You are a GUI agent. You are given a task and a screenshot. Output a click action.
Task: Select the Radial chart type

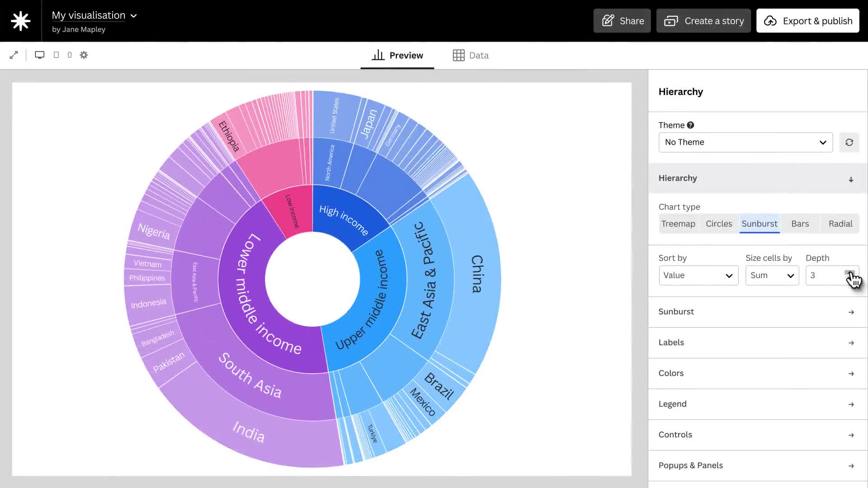840,224
